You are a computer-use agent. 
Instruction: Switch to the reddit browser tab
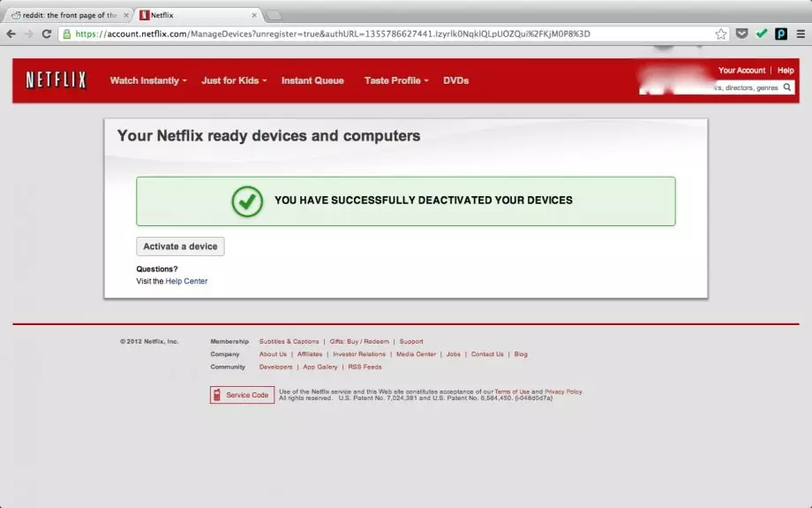(66, 15)
